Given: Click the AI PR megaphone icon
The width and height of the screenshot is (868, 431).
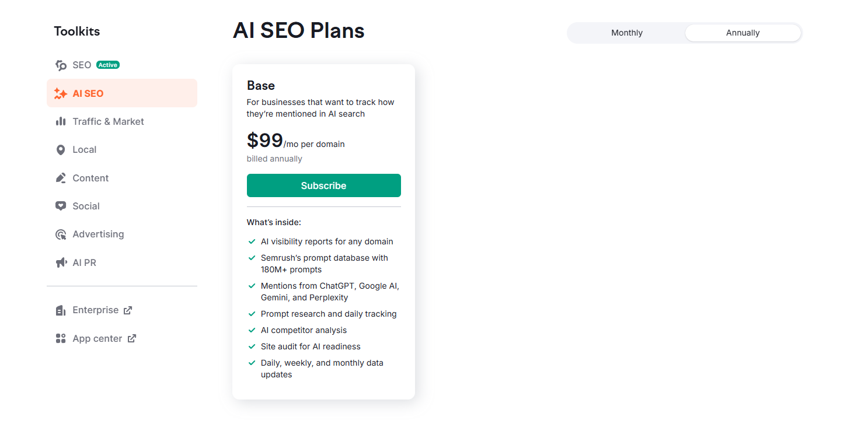Looking at the screenshot, I should pos(61,262).
